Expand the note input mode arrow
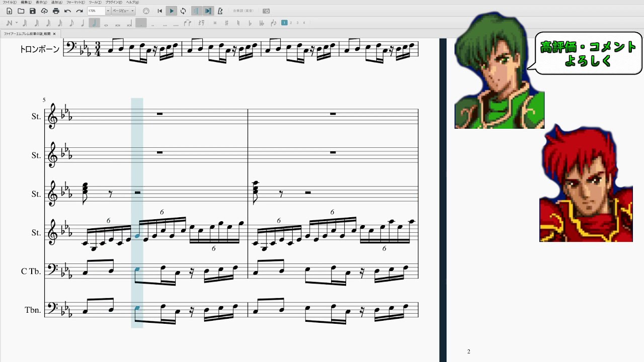This screenshot has width=644, height=362. point(17,23)
